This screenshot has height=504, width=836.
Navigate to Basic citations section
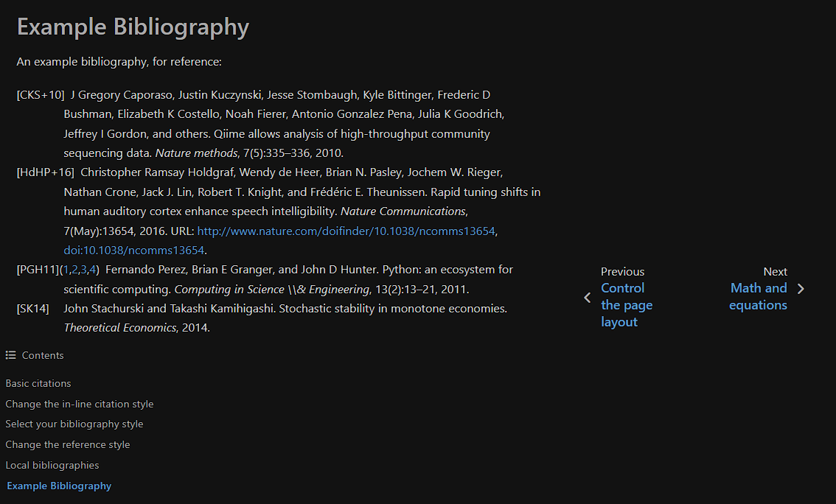pos(38,384)
